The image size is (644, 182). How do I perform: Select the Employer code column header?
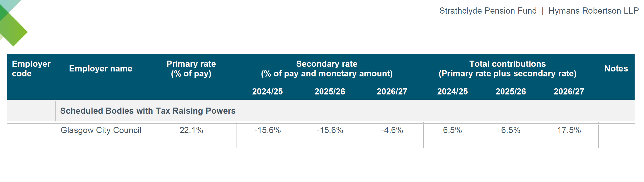pos(31,68)
